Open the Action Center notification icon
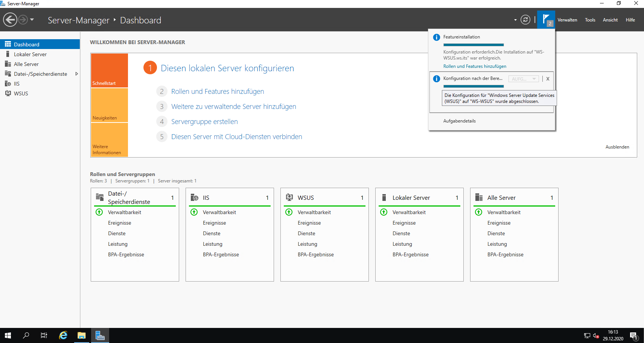The width and height of the screenshot is (644, 343). [x=634, y=335]
